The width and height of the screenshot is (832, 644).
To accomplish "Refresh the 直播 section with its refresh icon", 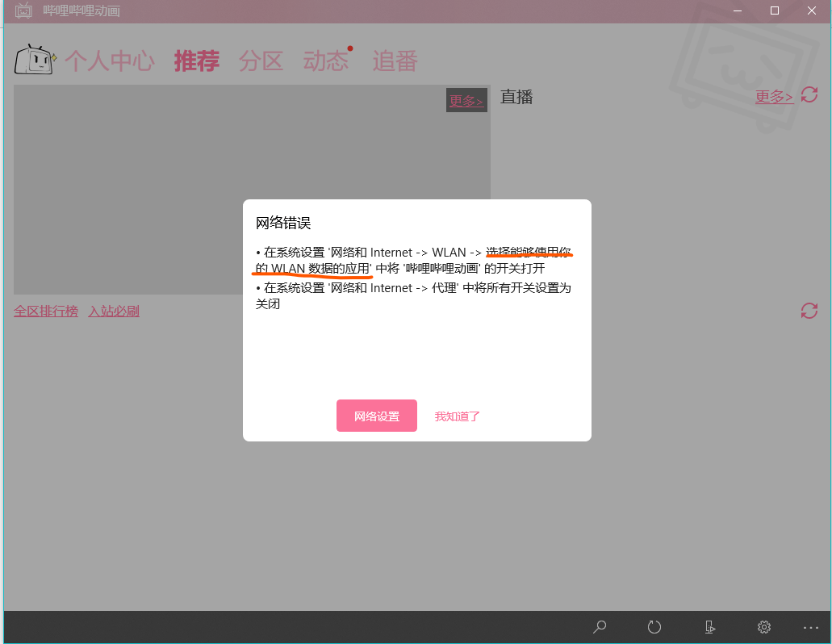I will pos(809,95).
